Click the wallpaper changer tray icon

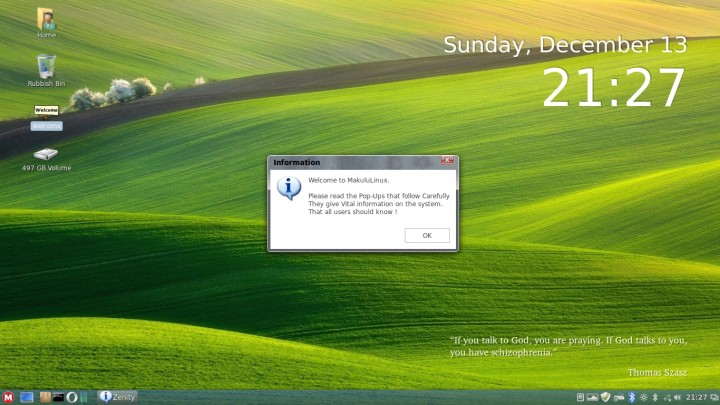592,397
